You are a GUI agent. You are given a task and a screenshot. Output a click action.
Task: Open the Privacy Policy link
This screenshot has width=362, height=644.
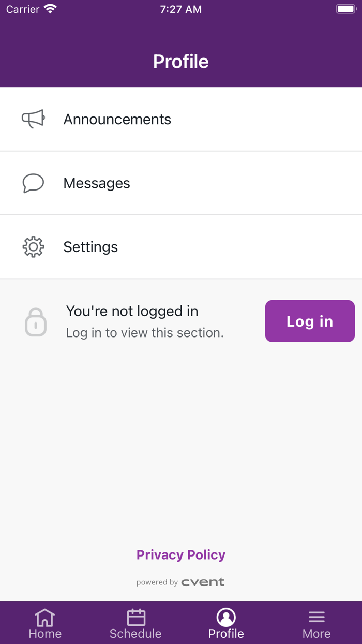pos(181,555)
